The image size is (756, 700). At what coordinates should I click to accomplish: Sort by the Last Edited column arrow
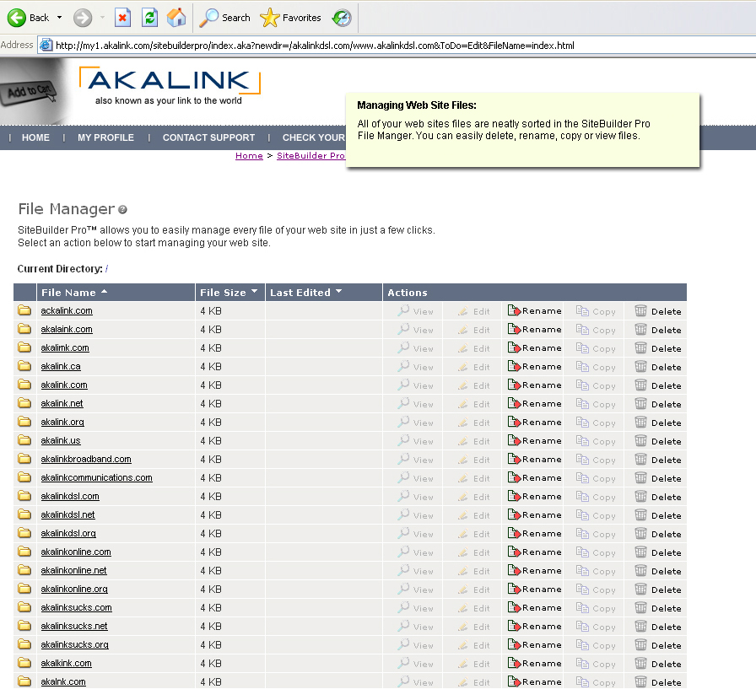pos(338,292)
